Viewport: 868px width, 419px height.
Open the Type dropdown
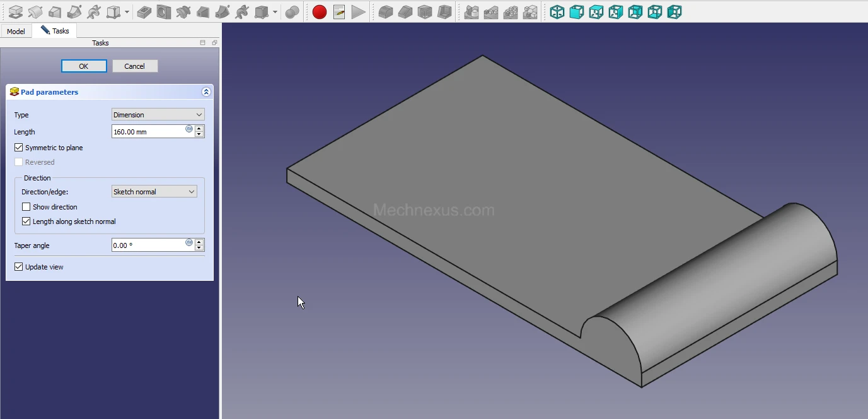click(x=158, y=115)
